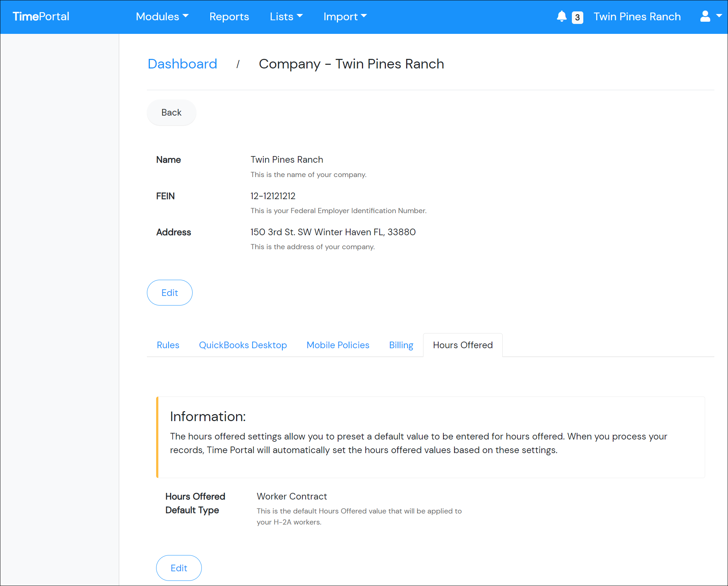Click the page title Company - Twin Pines Ranch
Screen dimensions: 728x586
351,64
